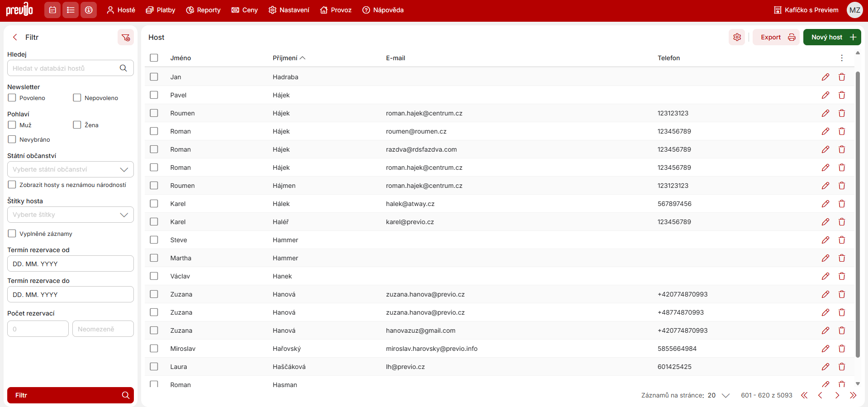Delete guest Karel Hálek using trash icon
The width and height of the screenshot is (868, 407).
(841, 204)
